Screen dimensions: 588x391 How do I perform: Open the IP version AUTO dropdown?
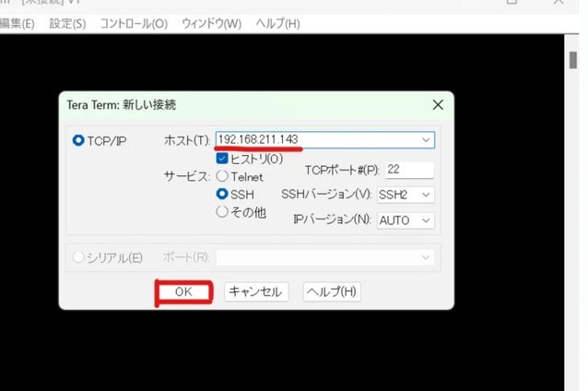coord(406,220)
